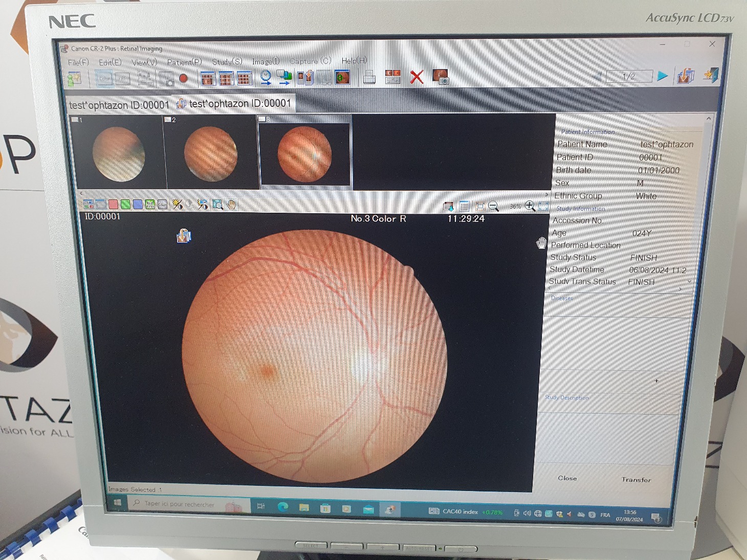747x560 pixels.
Task: Choose the two-row thumbnail layout icon
Action: click(226, 78)
